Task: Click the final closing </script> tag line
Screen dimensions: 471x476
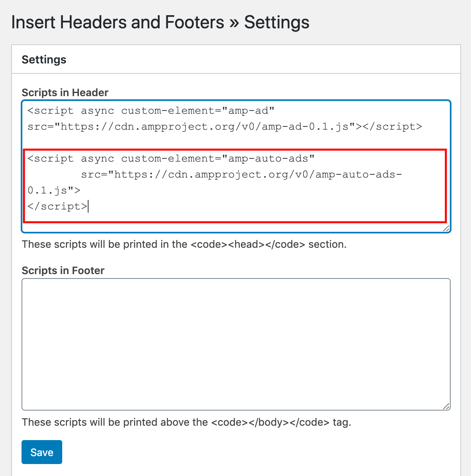Action: click(x=57, y=206)
